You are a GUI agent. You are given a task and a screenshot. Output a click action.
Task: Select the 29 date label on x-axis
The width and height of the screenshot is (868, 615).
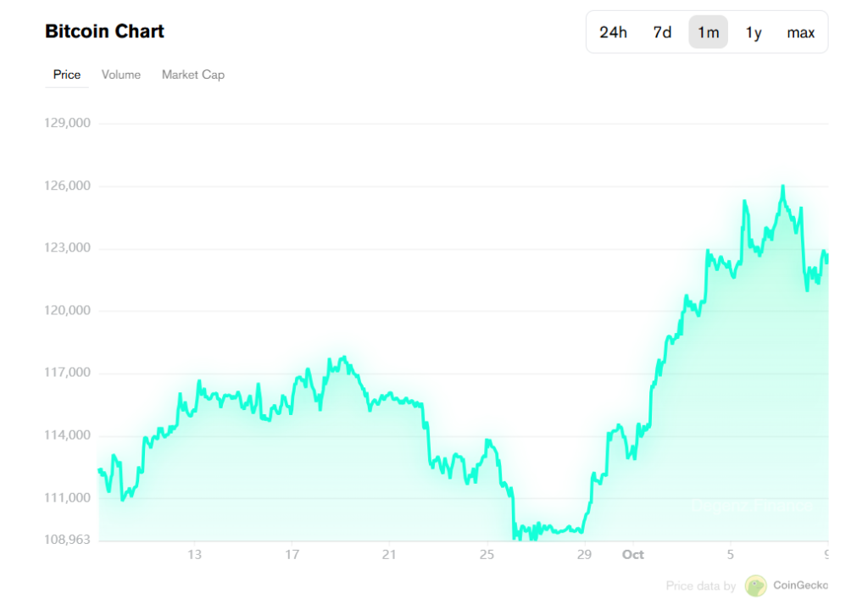(584, 554)
